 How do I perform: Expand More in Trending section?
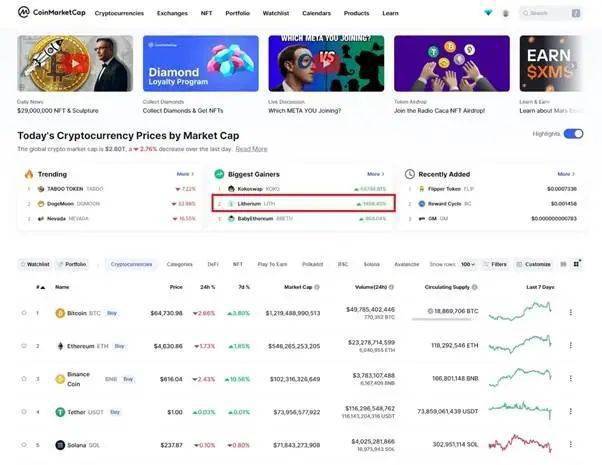pos(185,174)
